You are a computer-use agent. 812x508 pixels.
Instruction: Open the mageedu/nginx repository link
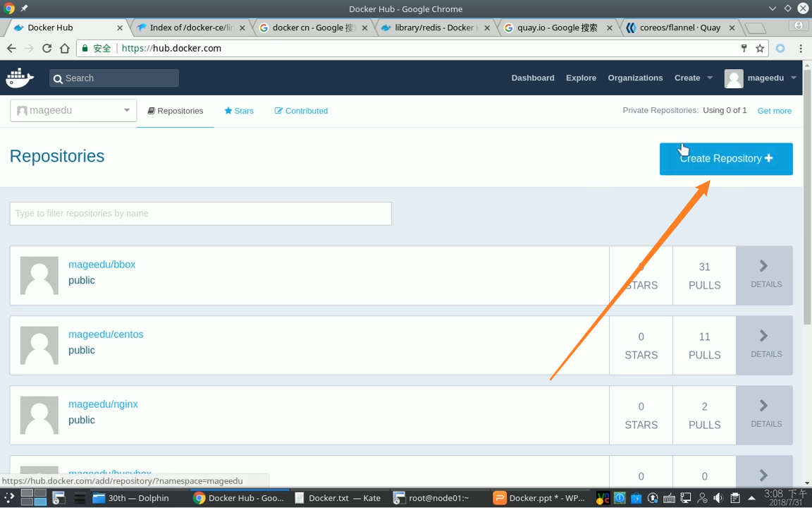pyautogui.click(x=103, y=404)
